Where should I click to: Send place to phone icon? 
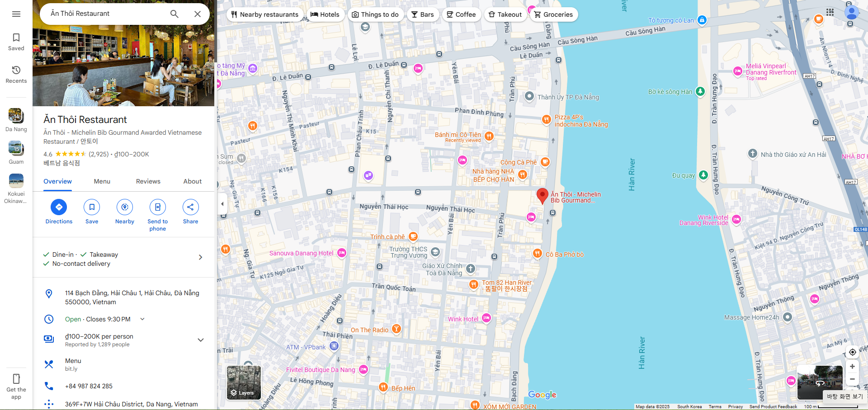pyautogui.click(x=158, y=207)
